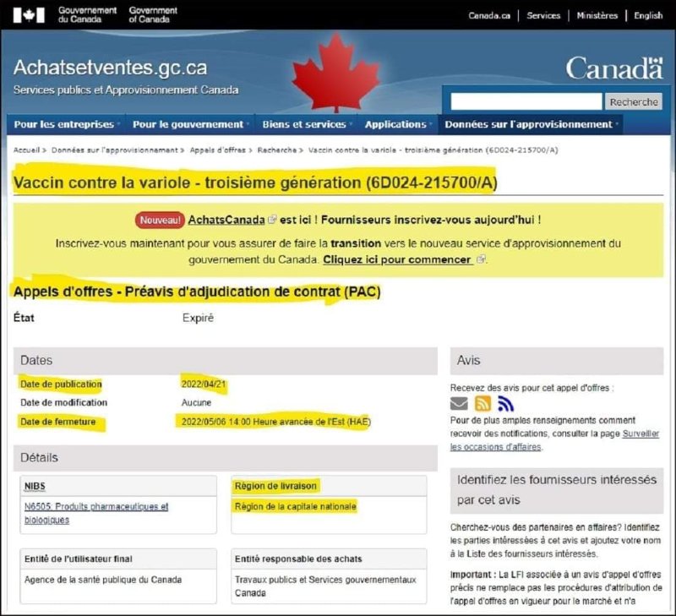Click Cliquez ici pour commencer link
The height and width of the screenshot is (616, 676).
(397, 259)
